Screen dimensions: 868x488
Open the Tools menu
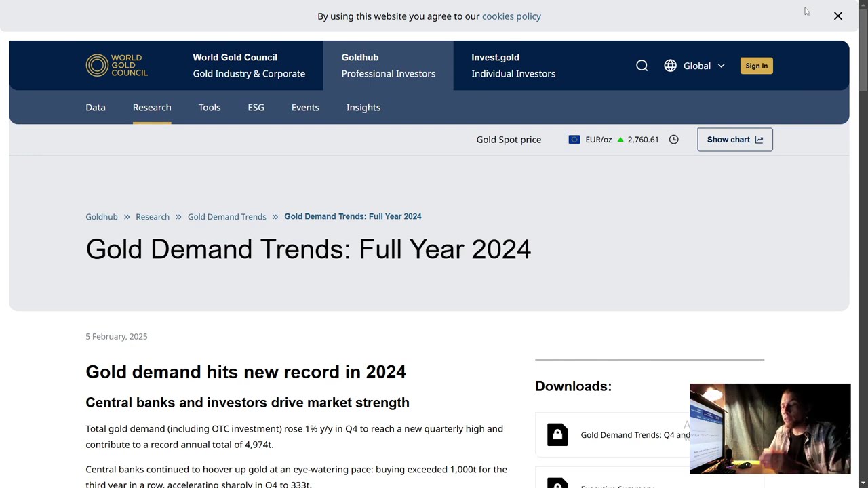click(210, 107)
